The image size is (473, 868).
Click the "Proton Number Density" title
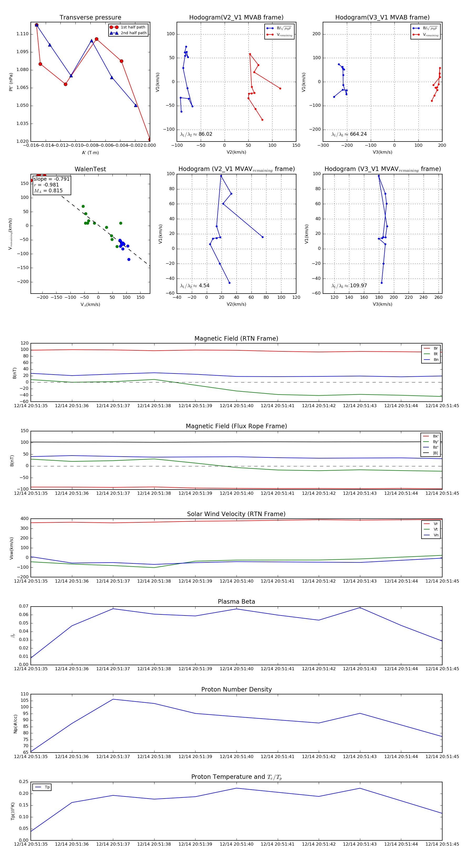coord(236,689)
